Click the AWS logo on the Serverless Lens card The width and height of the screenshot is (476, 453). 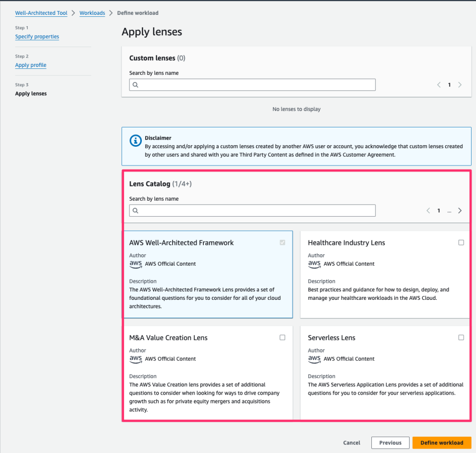(x=314, y=359)
